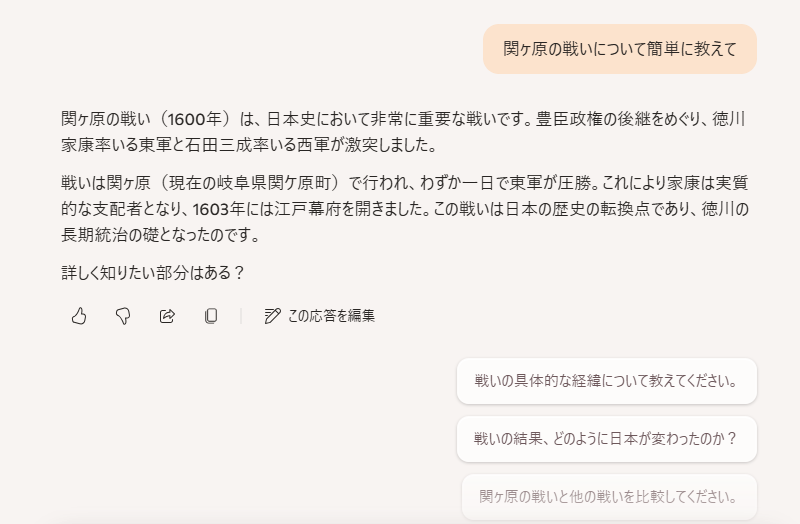Click the user message bubble 関ヶ原の戦いについて簡単に教えて
The height and width of the screenshot is (524, 800).
pos(620,49)
